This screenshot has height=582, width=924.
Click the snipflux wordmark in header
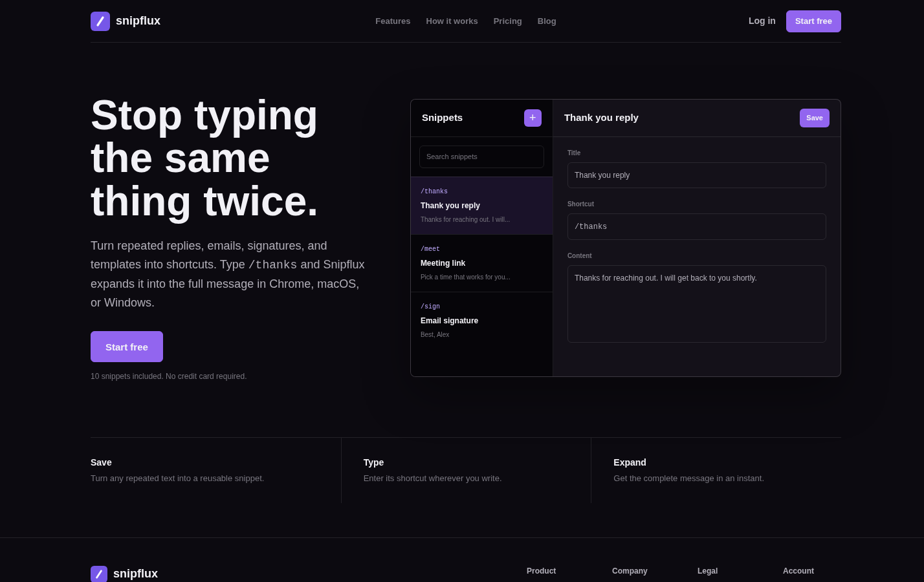[x=138, y=21]
